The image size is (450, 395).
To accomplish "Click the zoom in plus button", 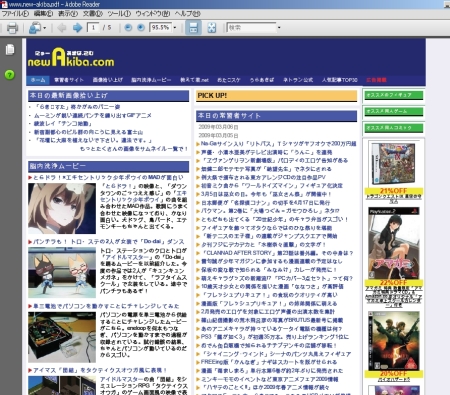I will click(141, 28).
